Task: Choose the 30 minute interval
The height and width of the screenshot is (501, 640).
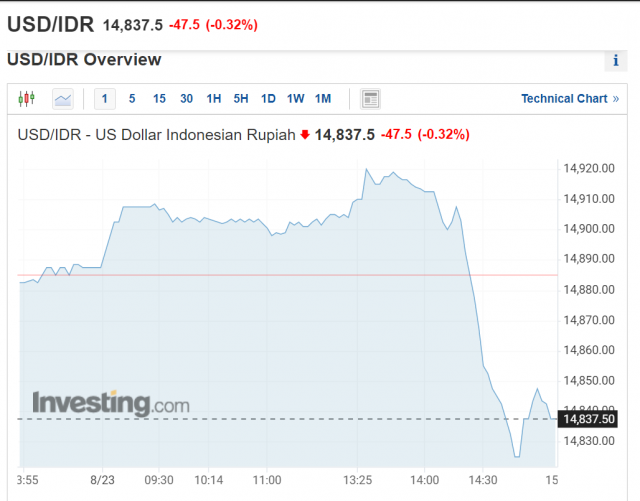Action: pyautogui.click(x=186, y=99)
